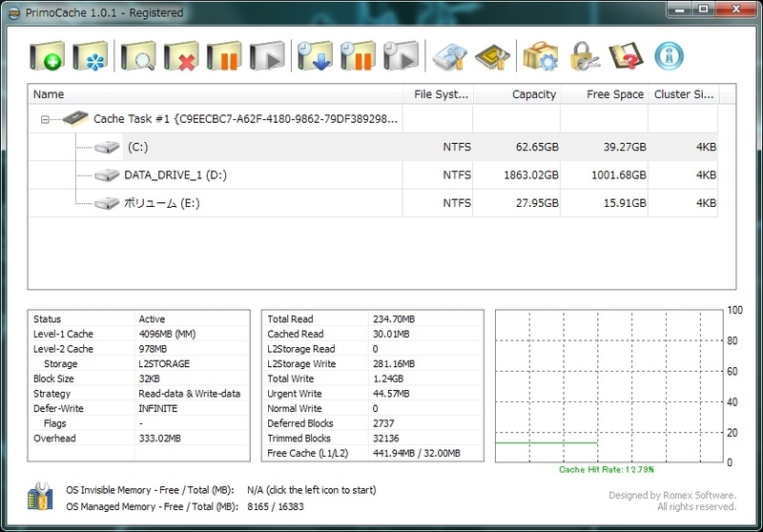
Task: Create a new cache task with the green-plus drive icon
Action: 47,56
